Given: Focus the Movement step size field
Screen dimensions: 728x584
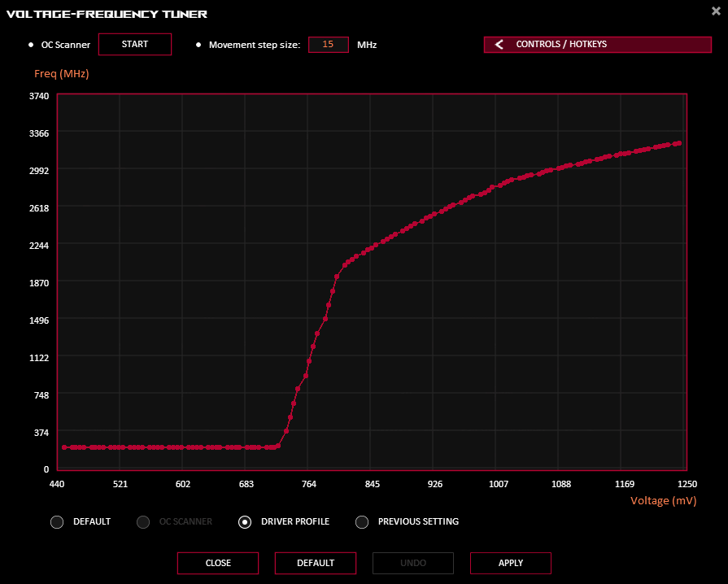Looking at the screenshot, I should click(x=329, y=45).
